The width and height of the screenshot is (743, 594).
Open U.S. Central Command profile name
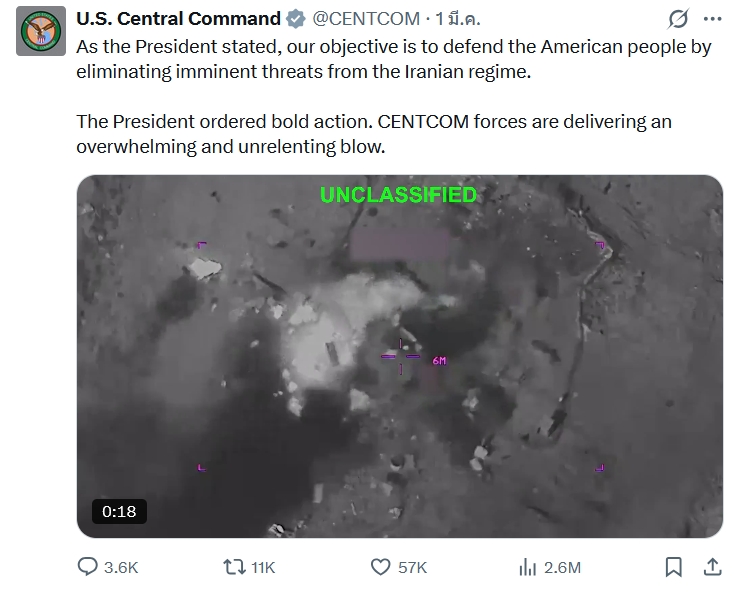click(178, 19)
